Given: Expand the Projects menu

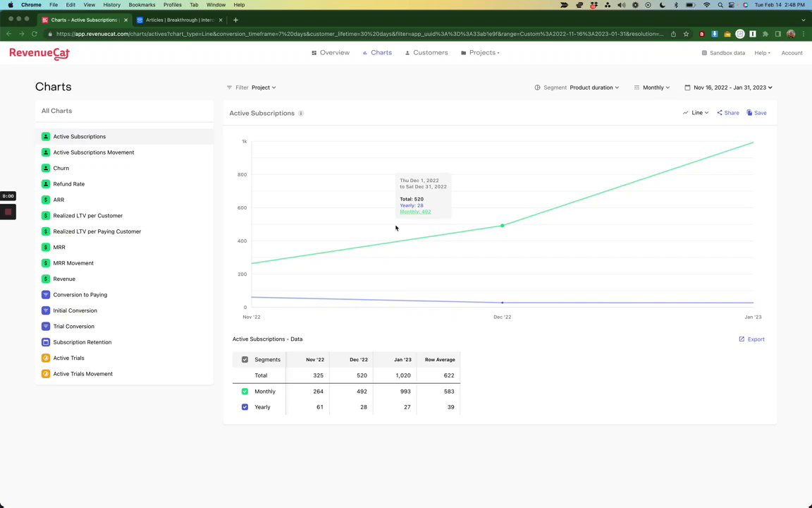Looking at the screenshot, I should click(x=480, y=53).
